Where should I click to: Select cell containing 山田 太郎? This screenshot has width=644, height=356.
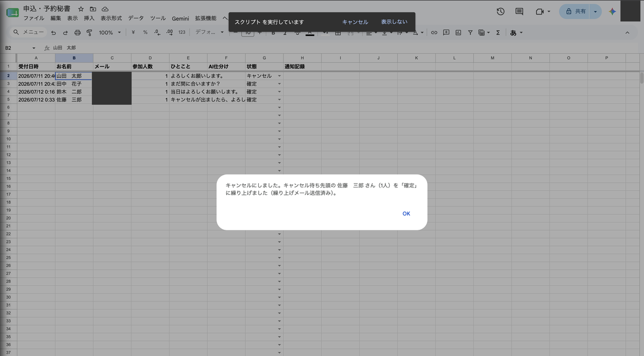click(x=74, y=76)
